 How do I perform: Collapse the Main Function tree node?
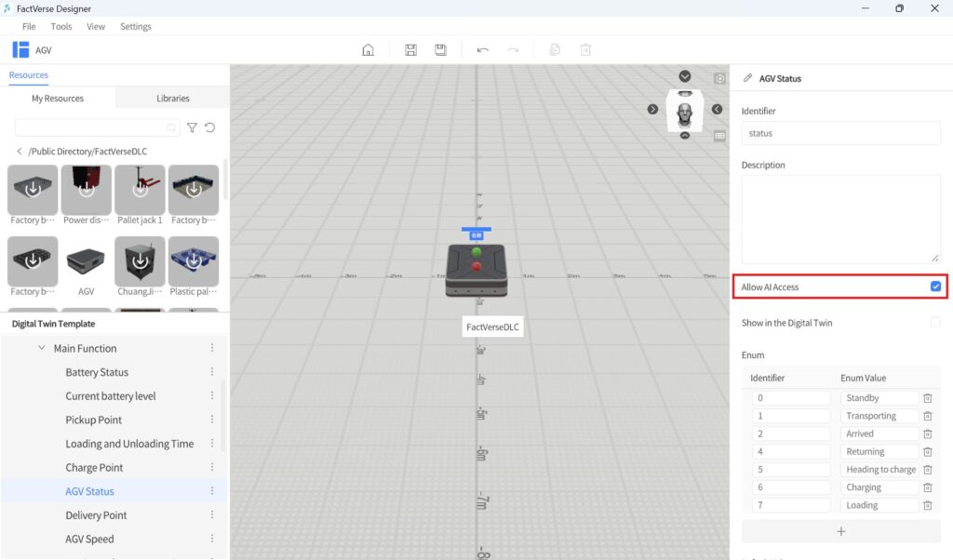[41, 348]
